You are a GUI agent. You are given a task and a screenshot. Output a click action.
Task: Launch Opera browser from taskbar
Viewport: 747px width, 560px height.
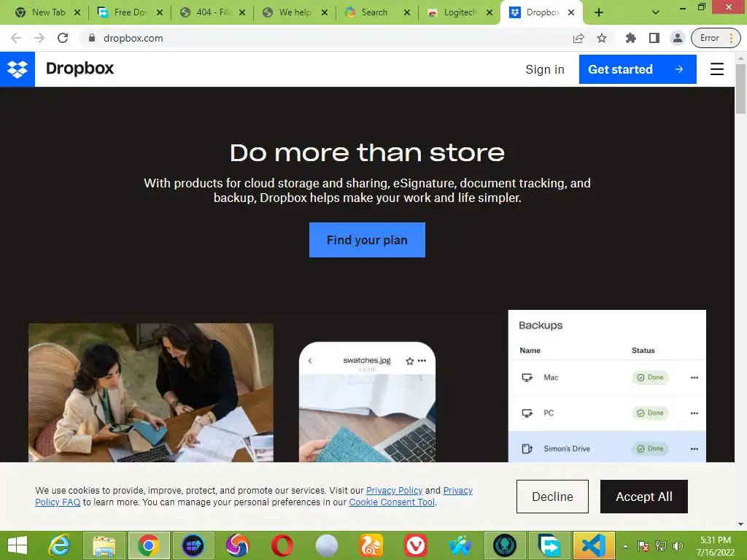pos(282,545)
